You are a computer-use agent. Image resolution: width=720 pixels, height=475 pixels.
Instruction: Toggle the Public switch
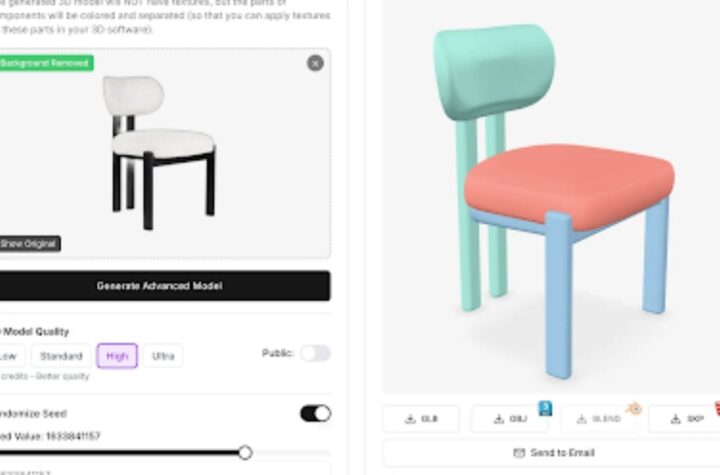pyautogui.click(x=315, y=353)
